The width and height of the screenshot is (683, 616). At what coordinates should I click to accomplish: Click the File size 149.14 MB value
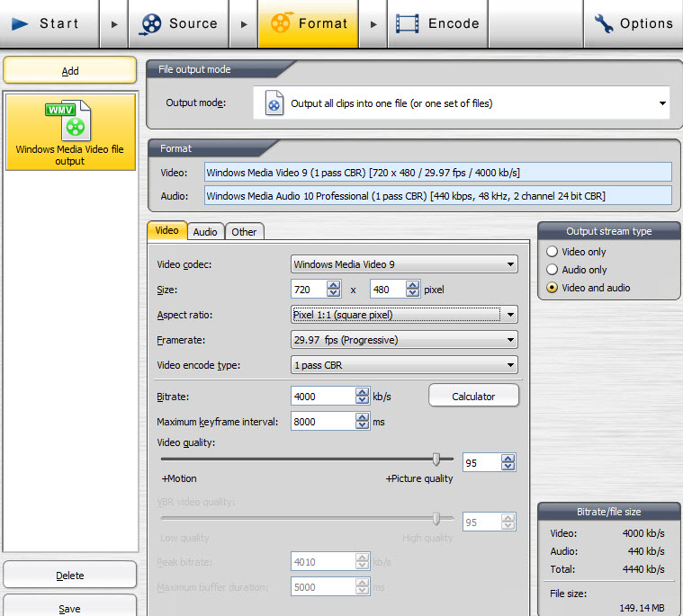pyautogui.click(x=642, y=608)
